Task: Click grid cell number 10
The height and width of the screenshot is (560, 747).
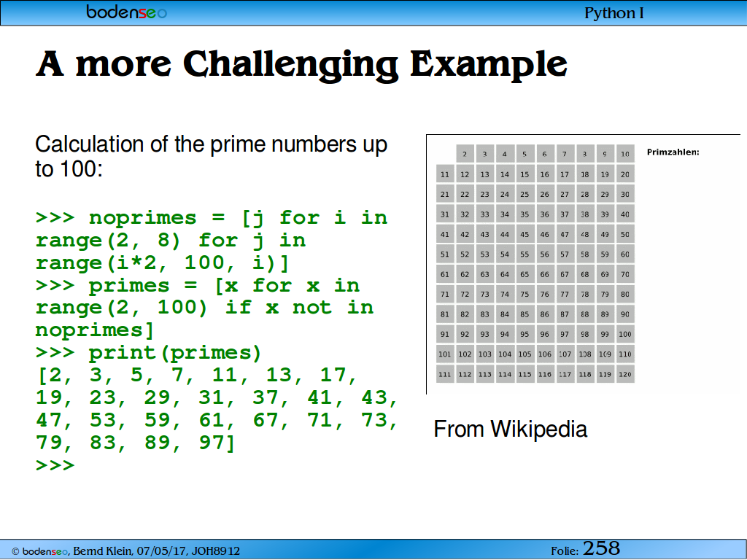Action: (625, 154)
